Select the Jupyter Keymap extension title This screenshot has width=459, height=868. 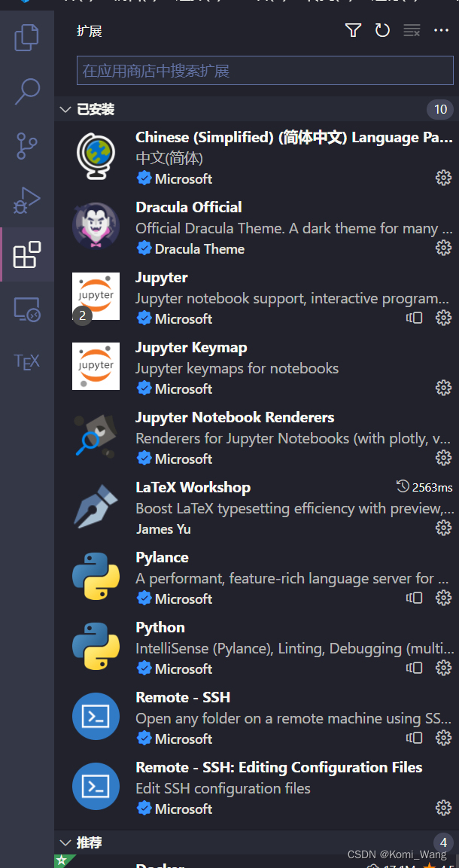click(x=191, y=348)
